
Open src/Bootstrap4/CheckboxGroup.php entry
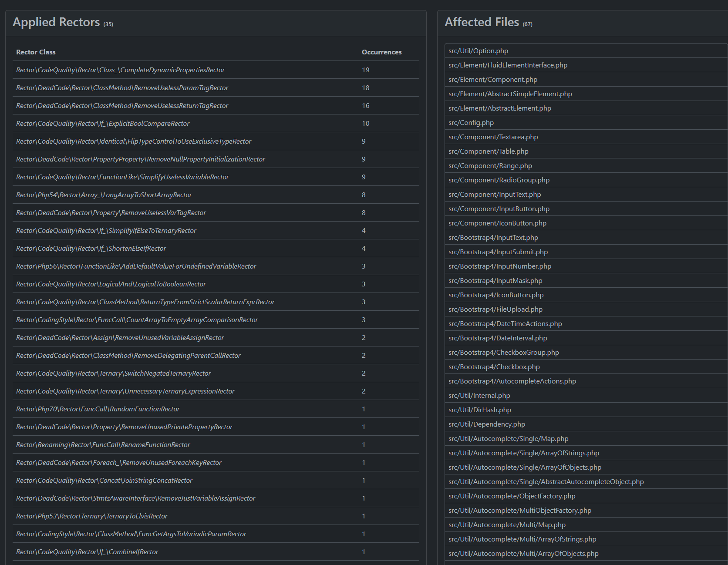point(586,352)
